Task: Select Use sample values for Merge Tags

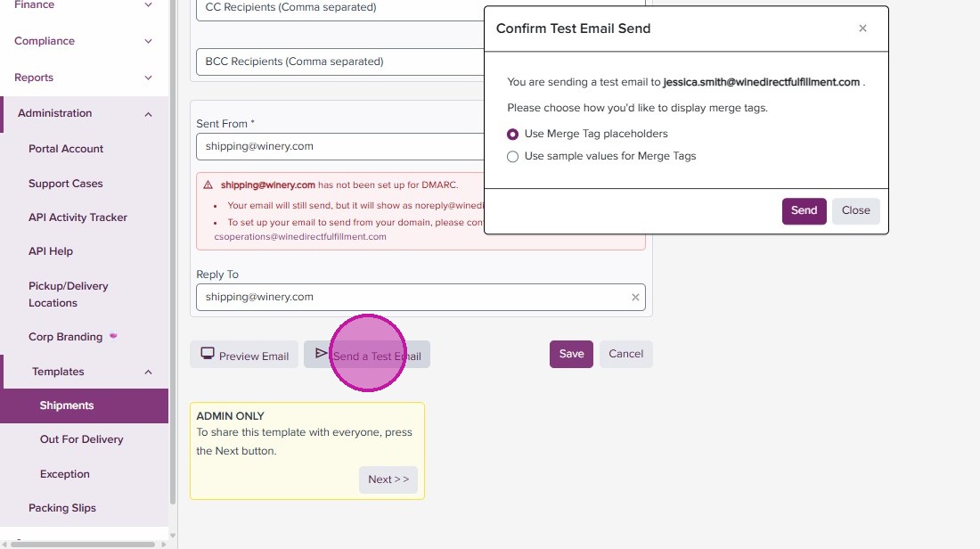Action: point(512,157)
